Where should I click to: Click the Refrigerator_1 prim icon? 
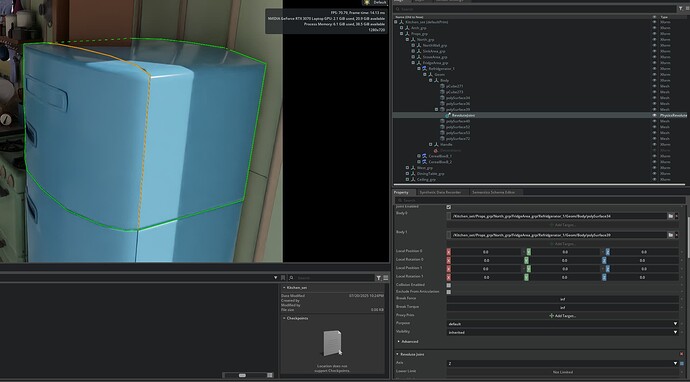[x=424, y=69]
